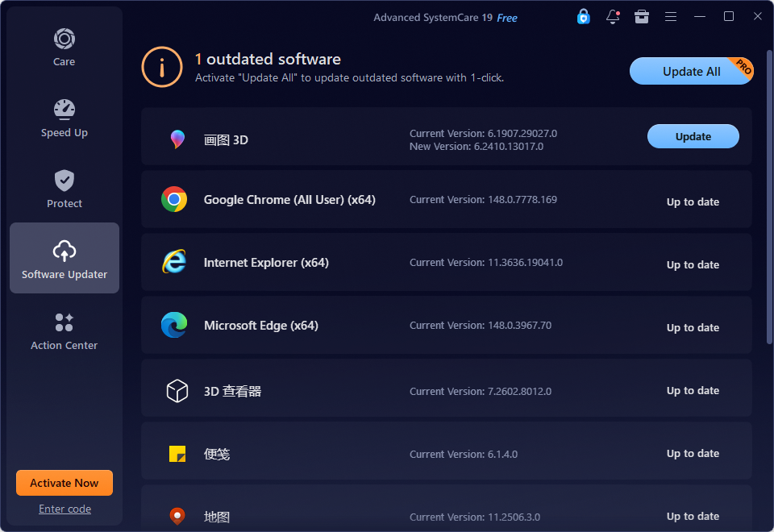Open the Speed Up gauge icon

[64, 110]
